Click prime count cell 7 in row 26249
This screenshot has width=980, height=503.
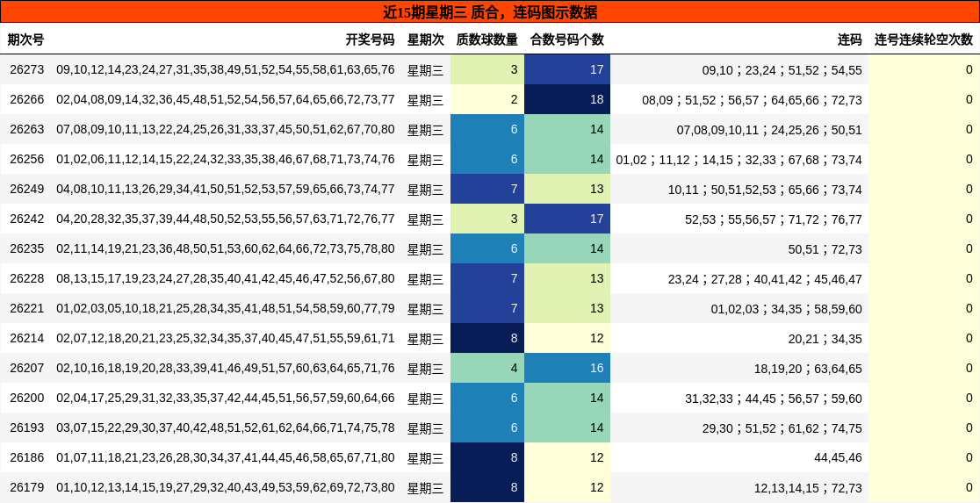tap(486, 189)
